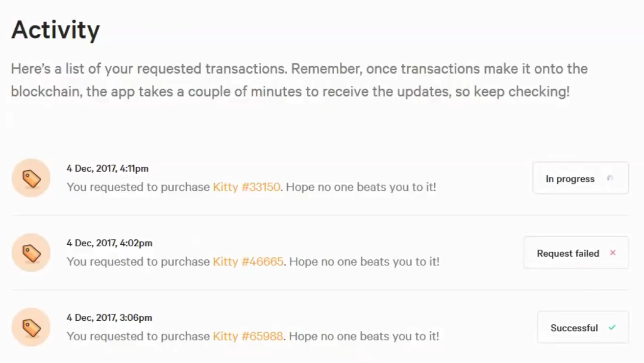Click the 3:06pm timestamp on successful transaction
644x363 pixels.
[x=109, y=317]
